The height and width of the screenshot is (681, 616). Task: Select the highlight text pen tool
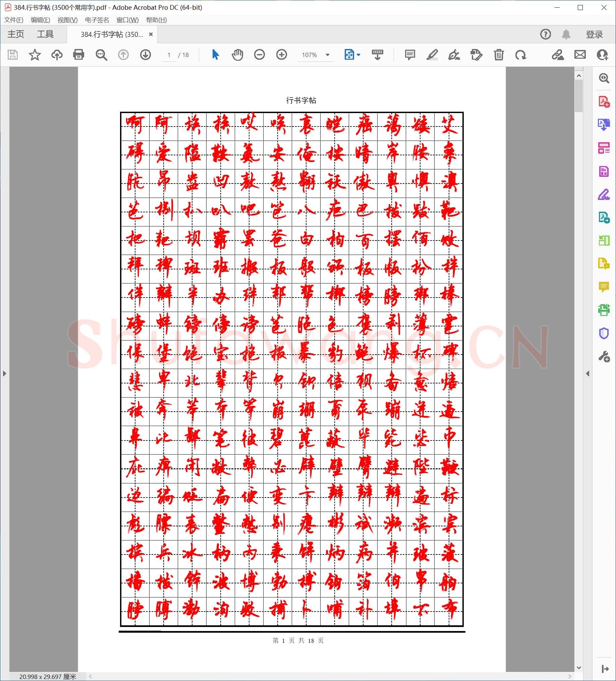click(432, 54)
